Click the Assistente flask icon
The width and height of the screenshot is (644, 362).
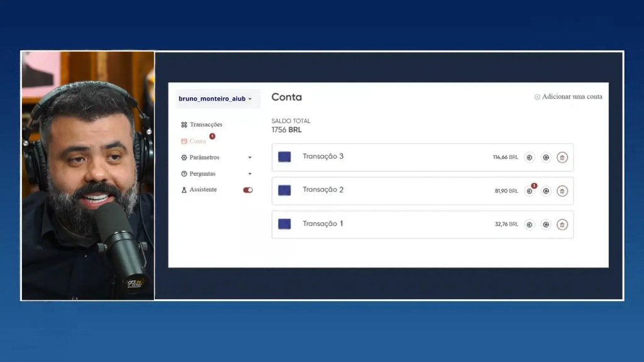(184, 190)
